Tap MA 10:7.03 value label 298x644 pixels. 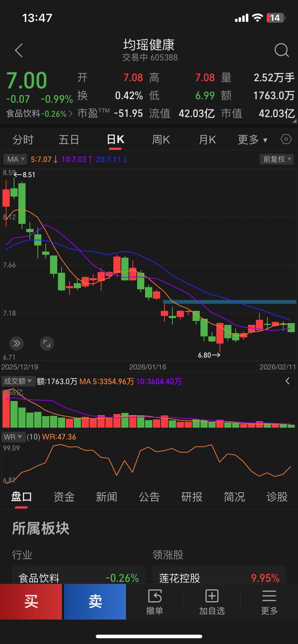click(x=77, y=159)
